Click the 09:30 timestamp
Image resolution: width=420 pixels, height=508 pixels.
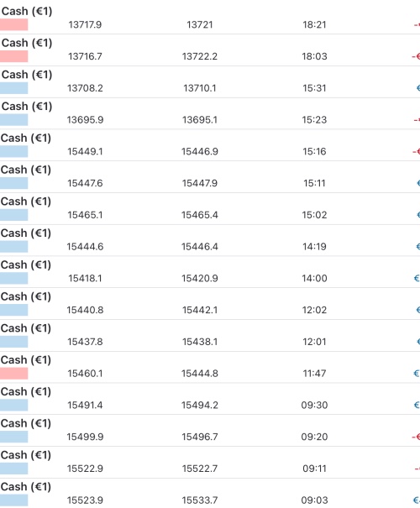(314, 405)
